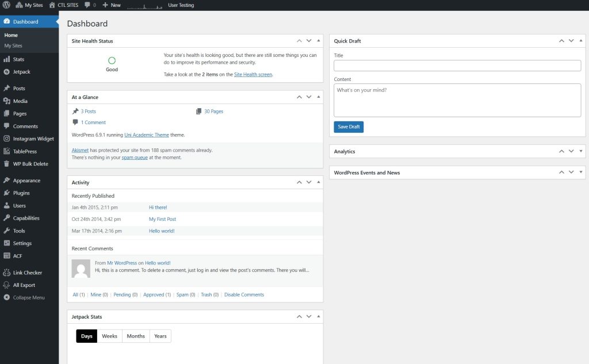Click the Settings icon in sidebar
The width and height of the screenshot is (589, 364).
tap(7, 243)
